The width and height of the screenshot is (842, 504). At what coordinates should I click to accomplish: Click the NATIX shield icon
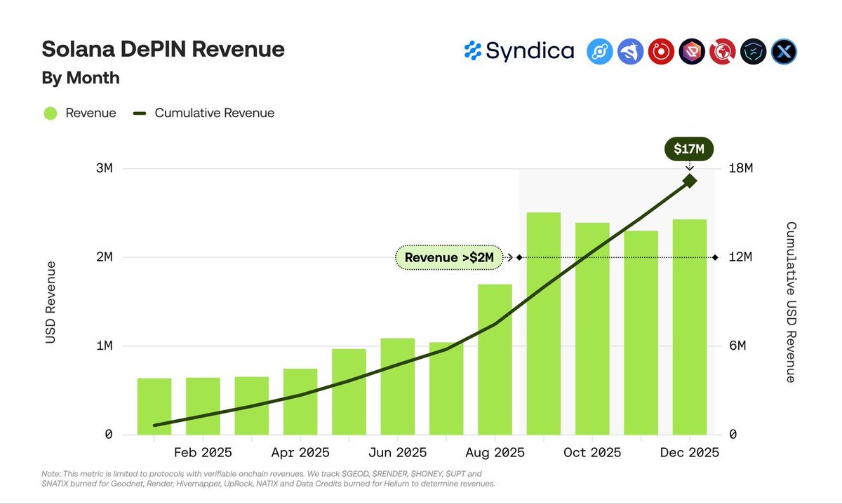[753, 51]
